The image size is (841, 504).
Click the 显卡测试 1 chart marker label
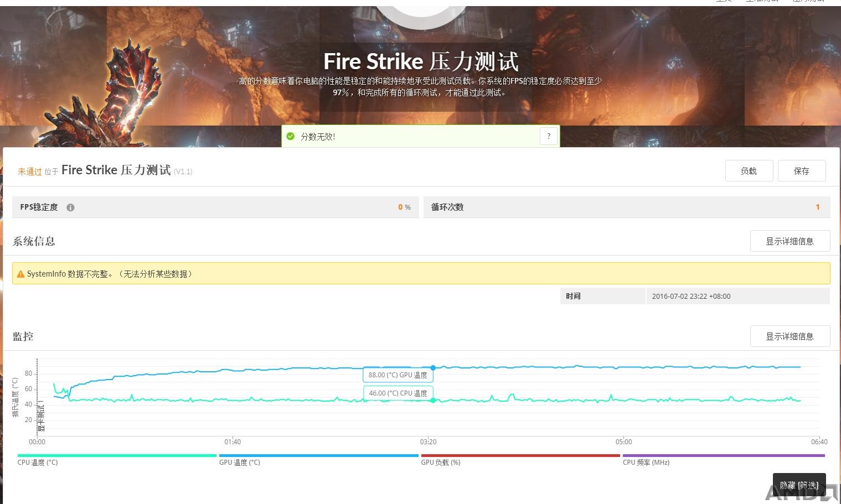pyautogui.click(x=41, y=415)
